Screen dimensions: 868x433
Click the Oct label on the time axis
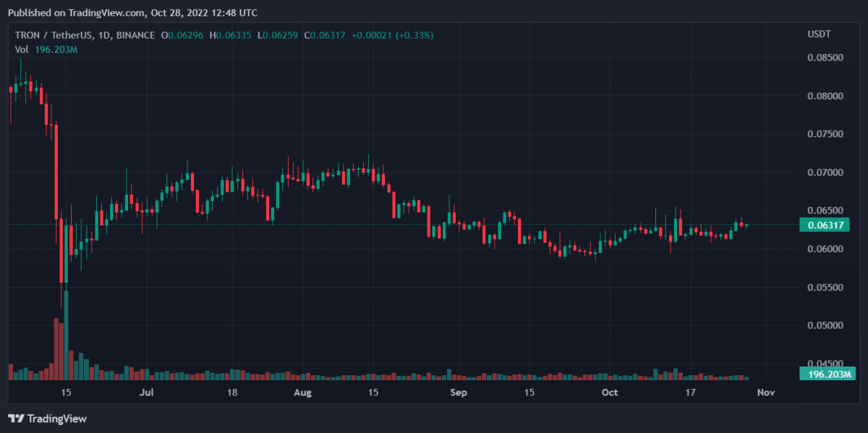pos(610,393)
